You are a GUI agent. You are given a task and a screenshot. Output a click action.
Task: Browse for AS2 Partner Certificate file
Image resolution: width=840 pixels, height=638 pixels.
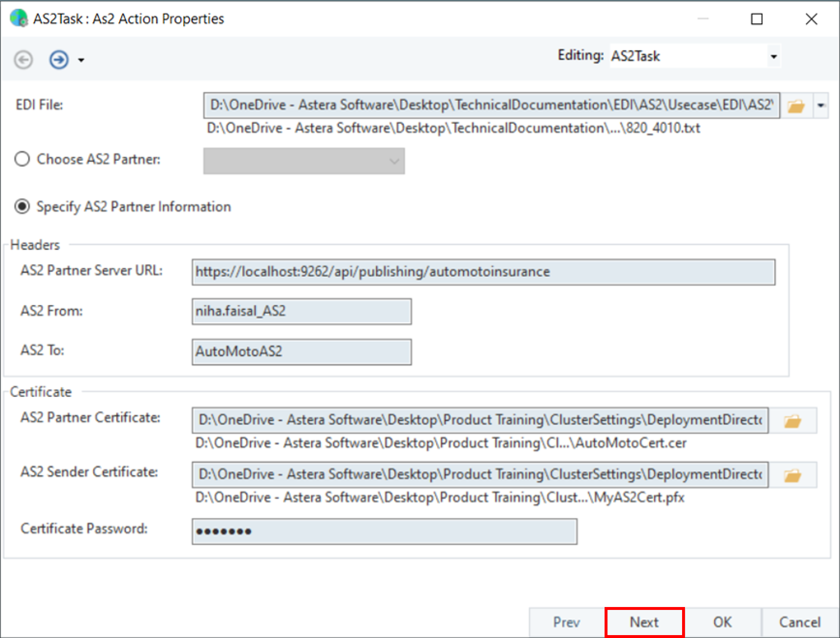[x=793, y=421]
